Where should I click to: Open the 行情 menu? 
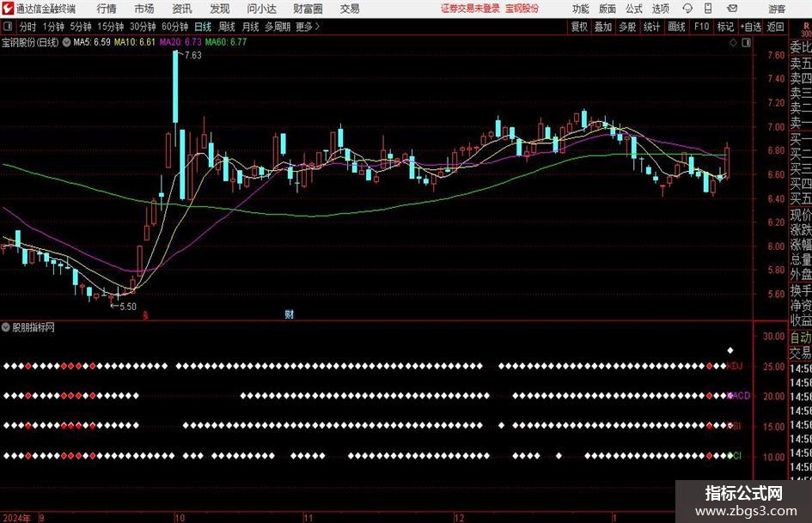(x=107, y=9)
